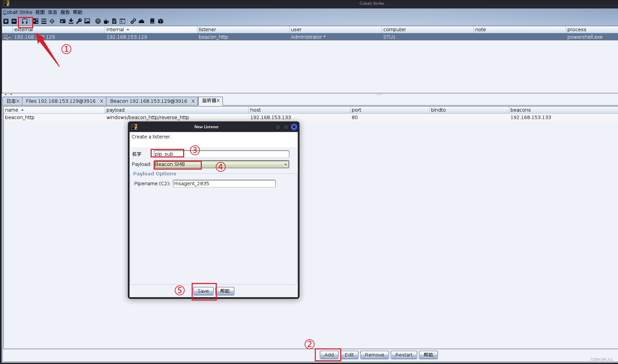This screenshot has height=364, width=618.
Task: Open the Listeners manager headphones icon
Action: (x=25, y=21)
